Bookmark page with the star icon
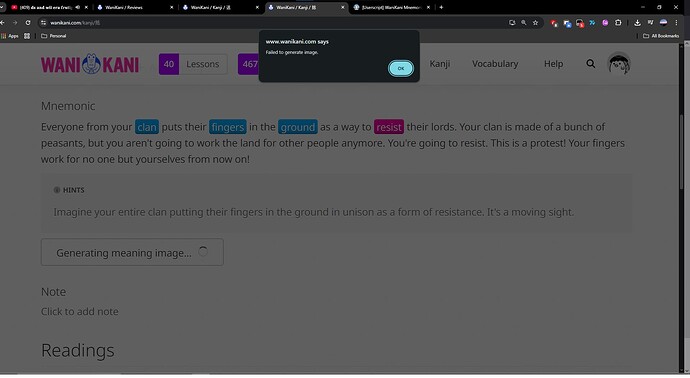 coord(536,23)
